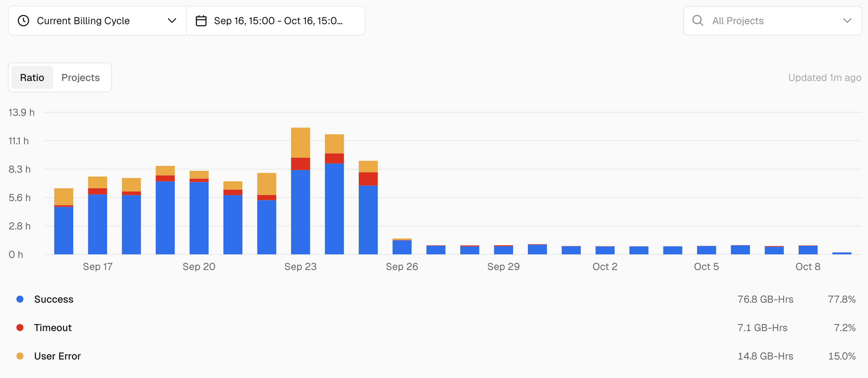Click the Oct 5 axis label
This screenshot has width=868, height=378.
[706, 266]
